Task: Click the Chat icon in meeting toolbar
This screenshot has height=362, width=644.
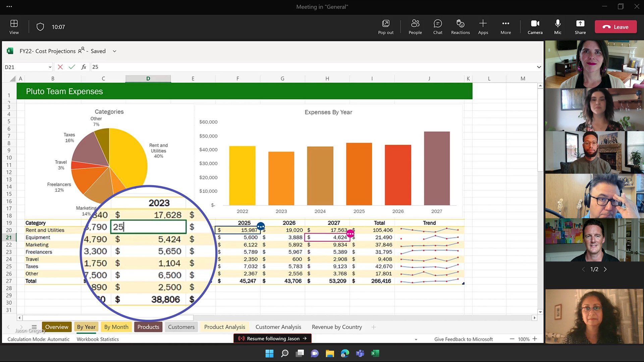Action: click(437, 26)
